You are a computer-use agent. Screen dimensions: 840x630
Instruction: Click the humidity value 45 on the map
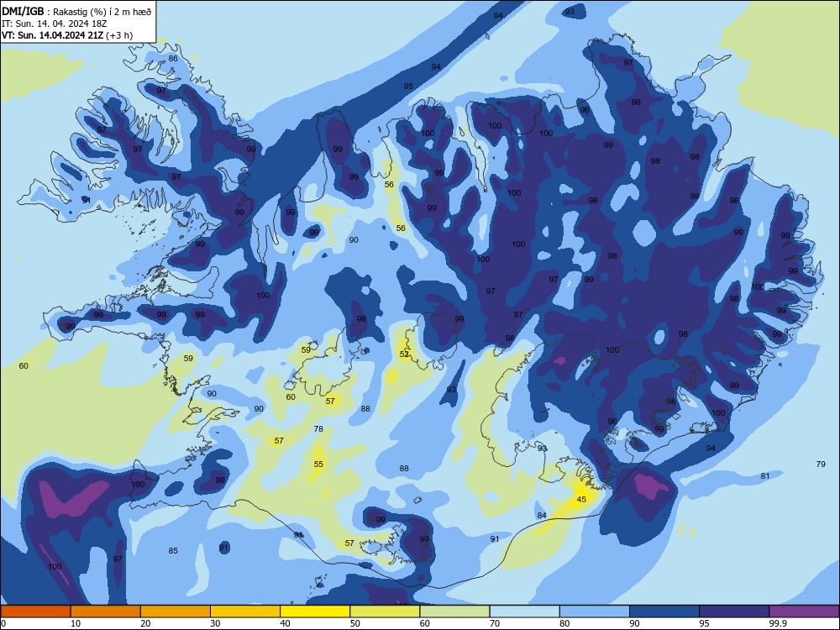tap(581, 499)
